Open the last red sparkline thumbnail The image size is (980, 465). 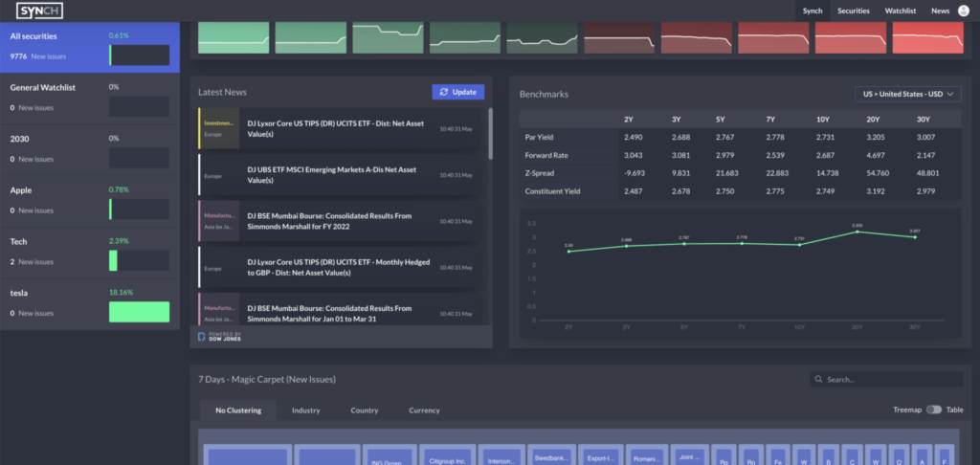pos(927,37)
